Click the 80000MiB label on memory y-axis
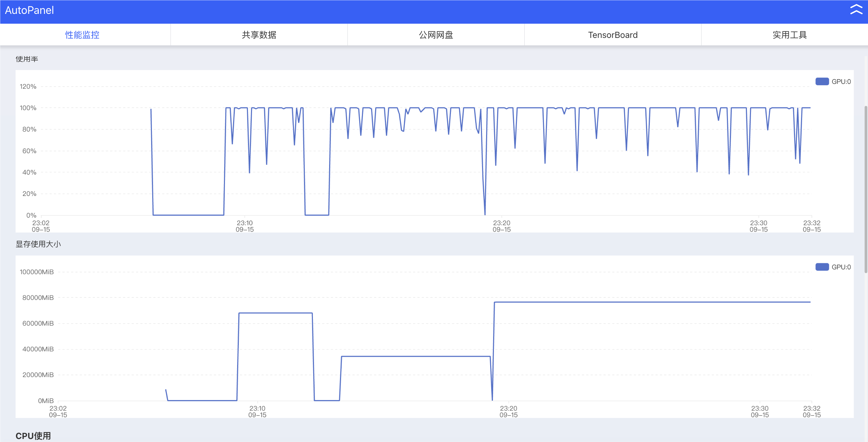Screen dimensions: 868x442 [x=38, y=297]
